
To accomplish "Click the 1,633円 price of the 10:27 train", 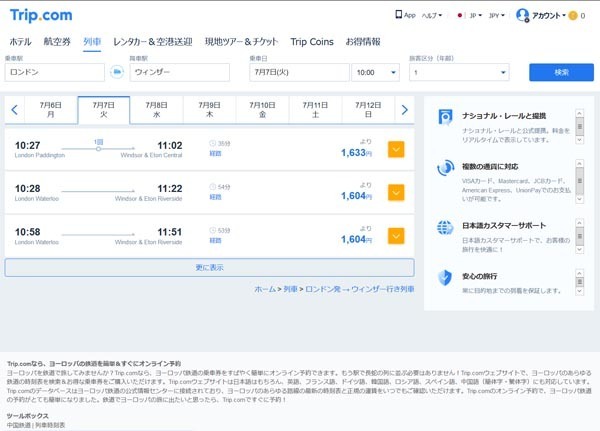I will tap(356, 153).
